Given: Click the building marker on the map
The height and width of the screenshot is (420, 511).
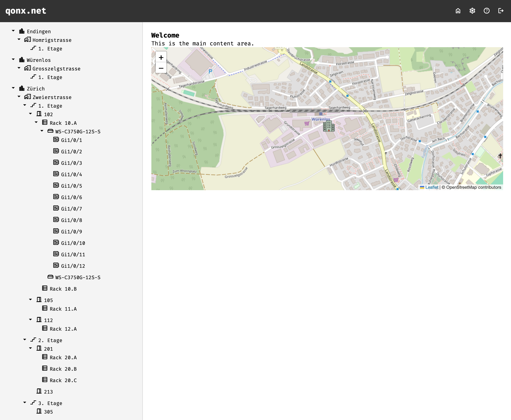Looking at the screenshot, I should click(x=329, y=126).
